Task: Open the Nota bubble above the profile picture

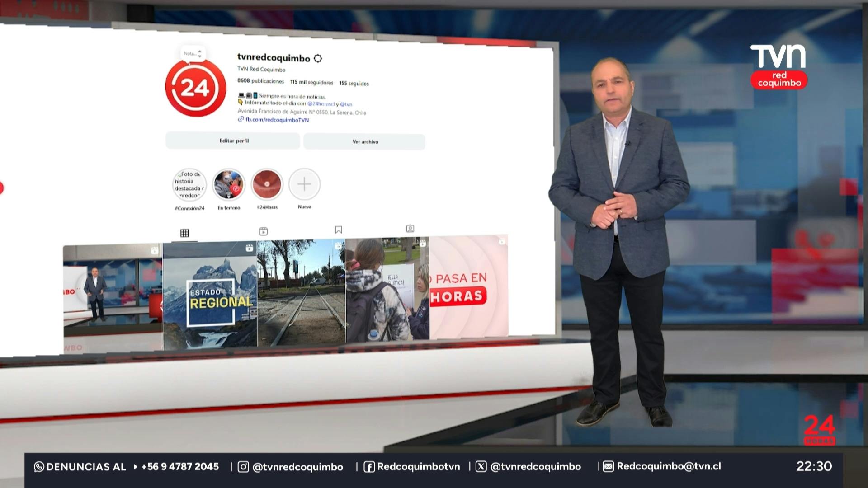Action: 193,53
